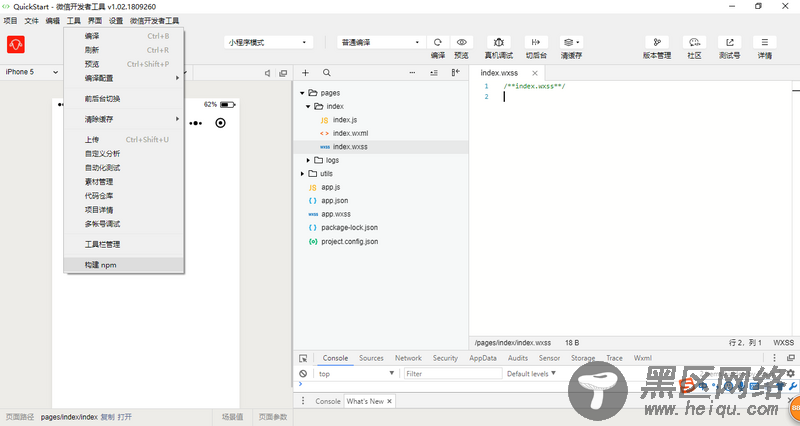Open the 项目 menu in the menu bar
This screenshot has height=426, width=800.
coord(10,20)
